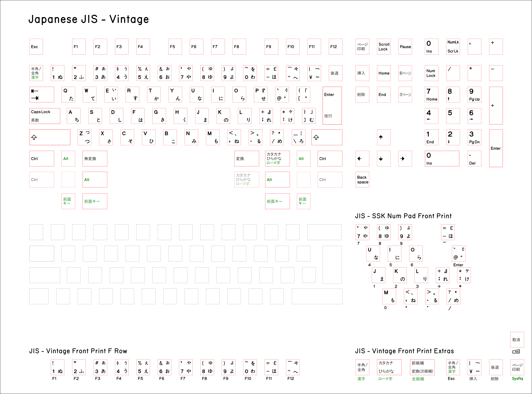Image resolution: width=532 pixels, height=394 pixels.
Task: Toggle the Num Lock key
Action: tap(431, 73)
